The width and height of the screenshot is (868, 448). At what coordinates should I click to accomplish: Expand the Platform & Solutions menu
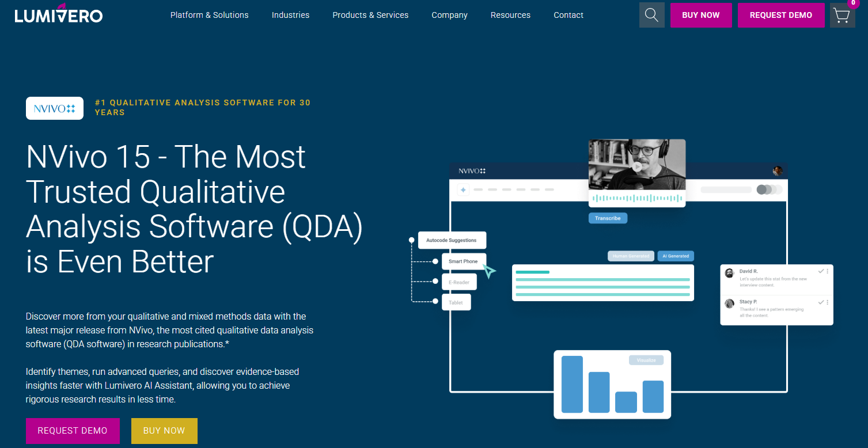[209, 15]
